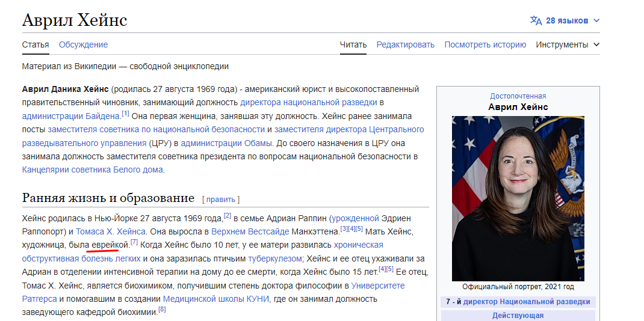644x321 pixels.
Task: Open Посмотреть историю tab
Action: click(485, 44)
